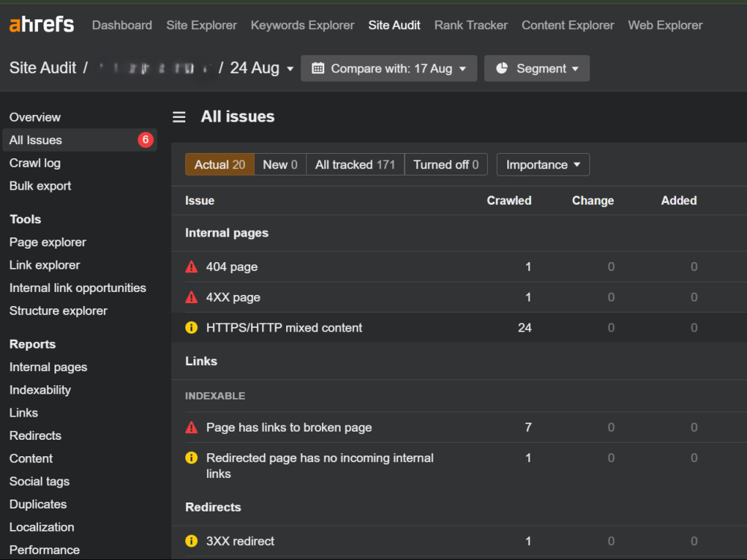Open the Compare with: 17 Aug dropdown
The height and width of the screenshot is (560, 747).
pyautogui.click(x=388, y=68)
